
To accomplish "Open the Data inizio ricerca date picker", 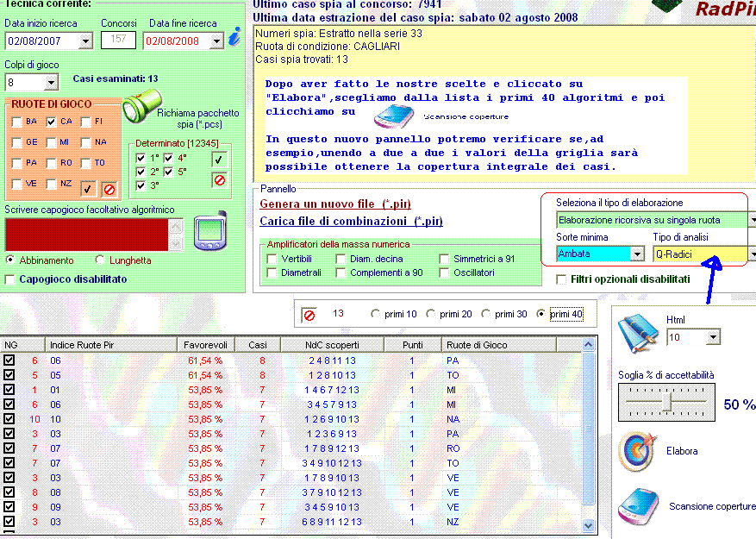I will tap(85, 41).
